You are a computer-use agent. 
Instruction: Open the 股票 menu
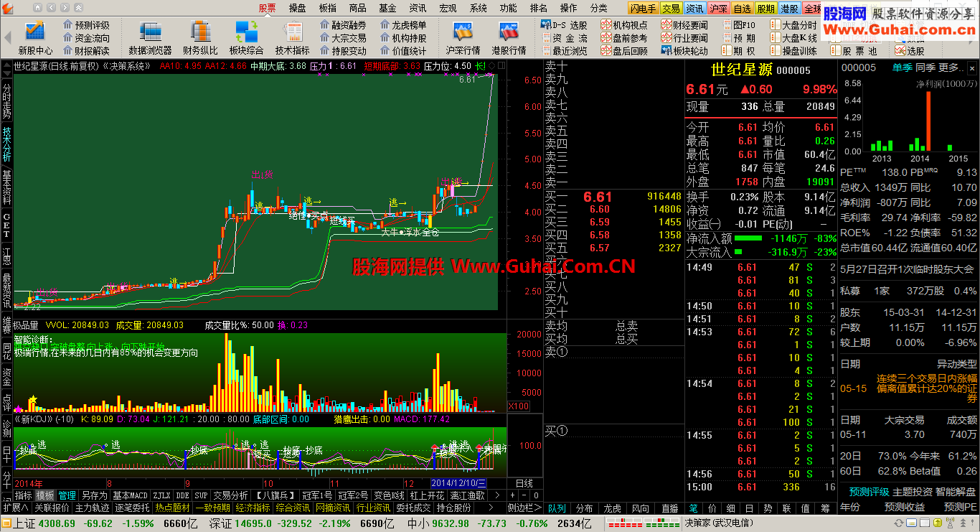point(268,8)
